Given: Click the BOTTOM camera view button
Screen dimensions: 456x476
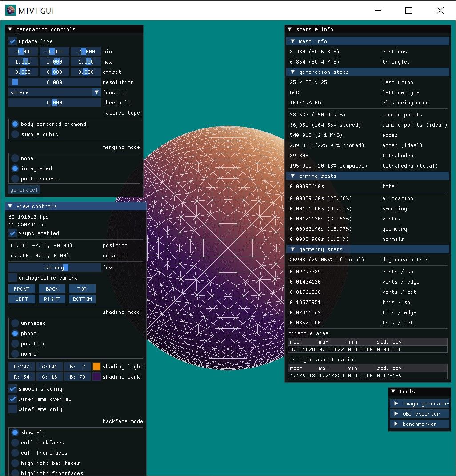Looking at the screenshot, I should [x=82, y=299].
